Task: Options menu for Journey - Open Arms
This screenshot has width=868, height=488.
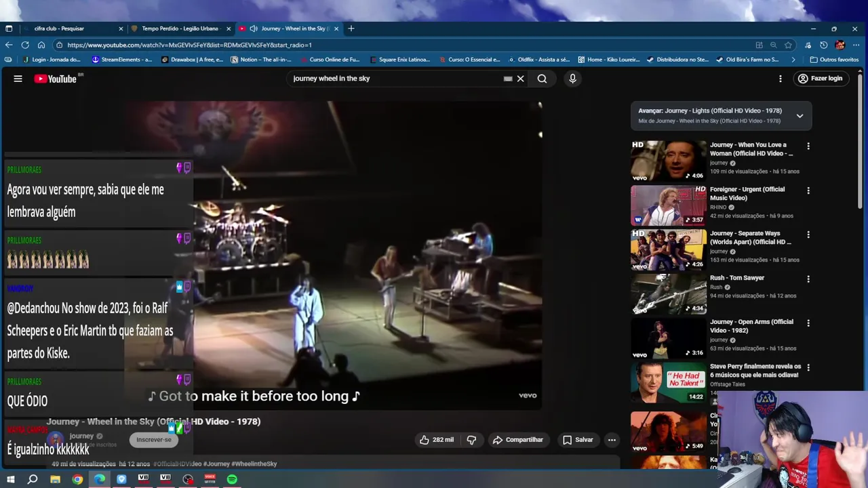Action: [808, 323]
